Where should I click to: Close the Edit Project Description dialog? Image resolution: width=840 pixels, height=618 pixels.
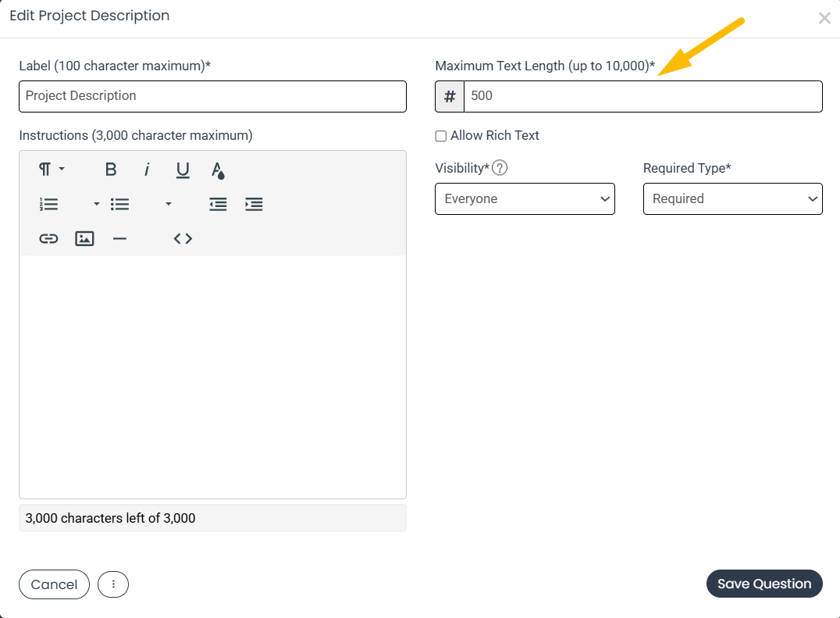coord(824,18)
